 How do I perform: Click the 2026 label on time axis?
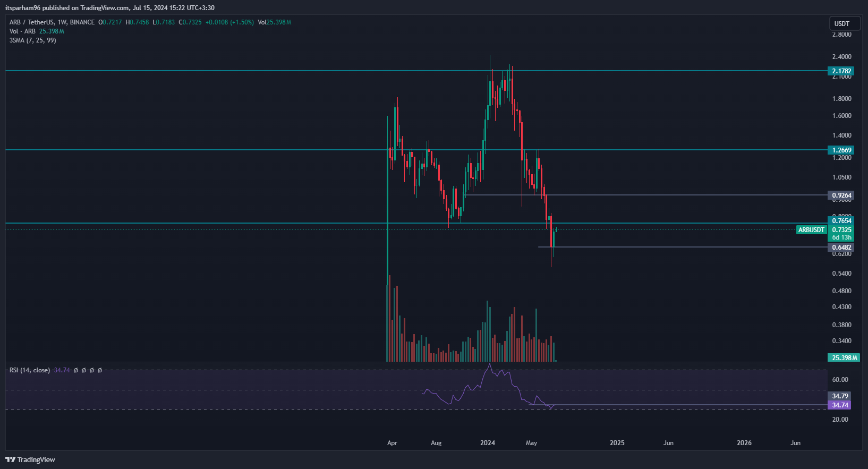[744, 442]
